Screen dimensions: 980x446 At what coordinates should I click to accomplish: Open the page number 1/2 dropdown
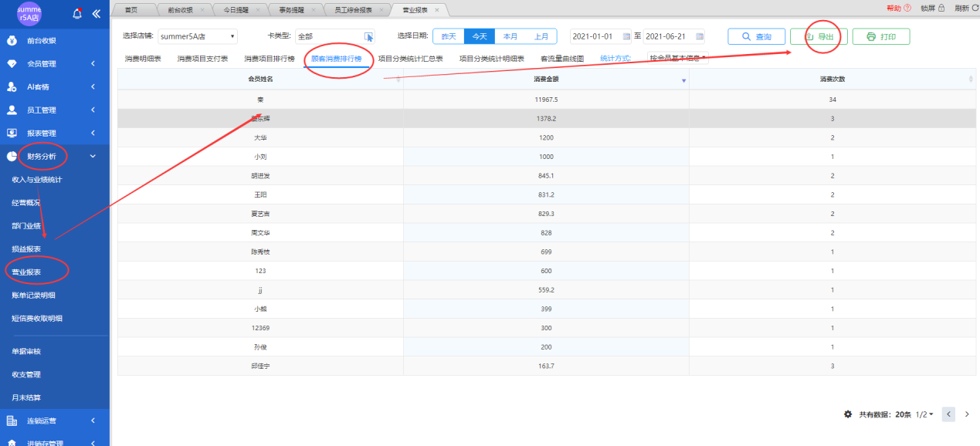click(924, 414)
